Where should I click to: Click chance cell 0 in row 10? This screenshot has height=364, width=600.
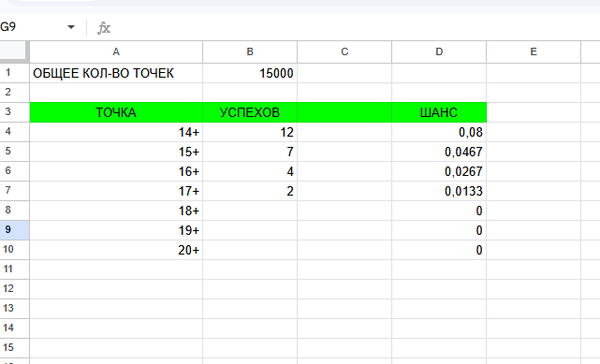(439, 250)
